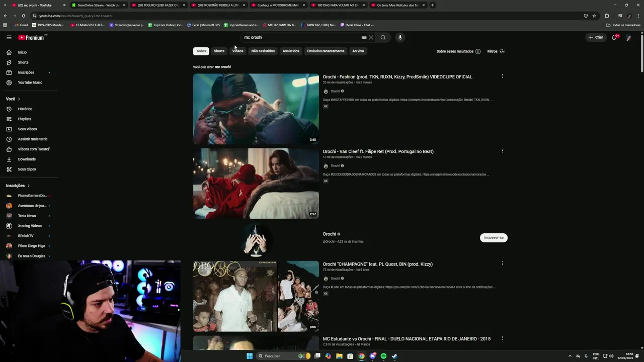Open Steam from the taskbar
The height and width of the screenshot is (362, 644).
tap(394, 356)
